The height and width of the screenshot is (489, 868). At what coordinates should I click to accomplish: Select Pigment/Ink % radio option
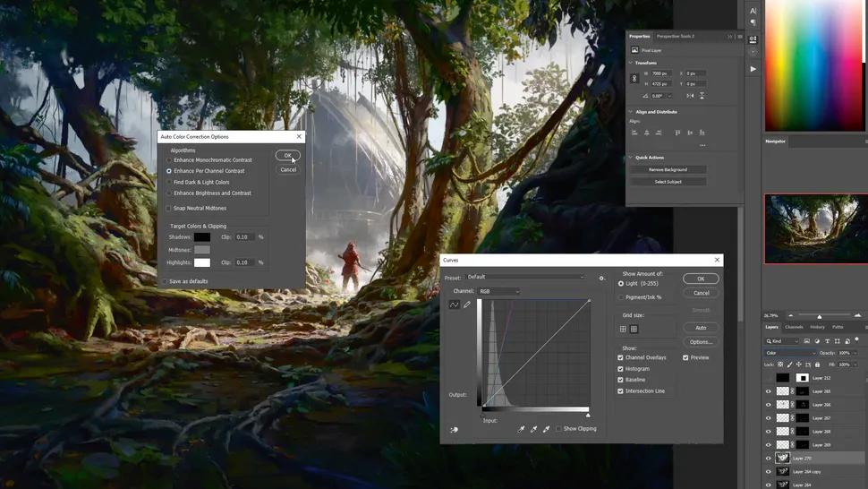[620, 297]
